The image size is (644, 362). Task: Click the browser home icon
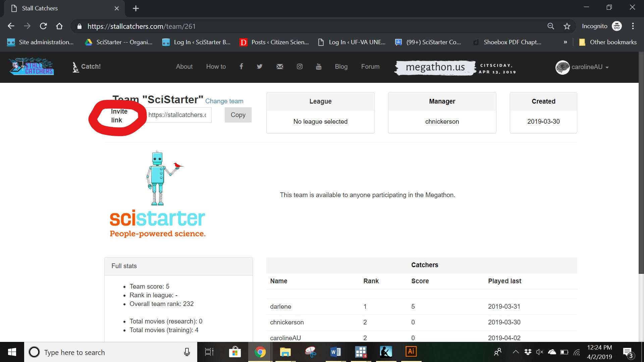tap(59, 26)
